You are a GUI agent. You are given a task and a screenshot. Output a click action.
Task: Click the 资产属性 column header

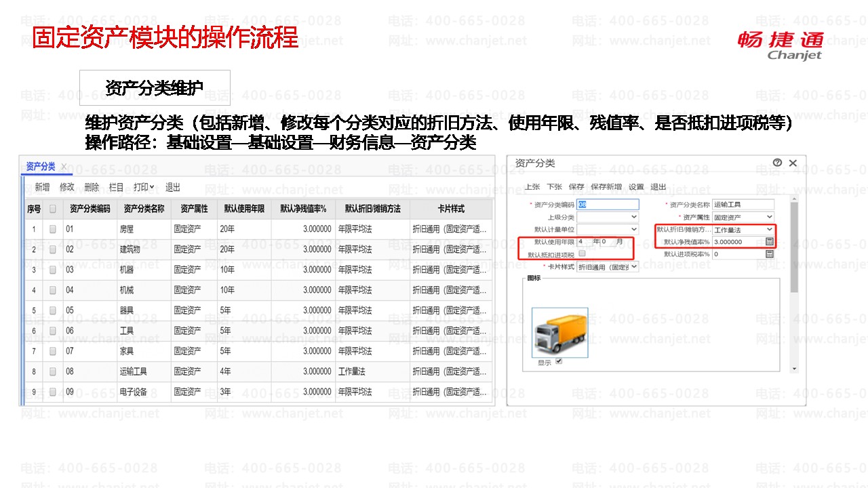(194, 209)
